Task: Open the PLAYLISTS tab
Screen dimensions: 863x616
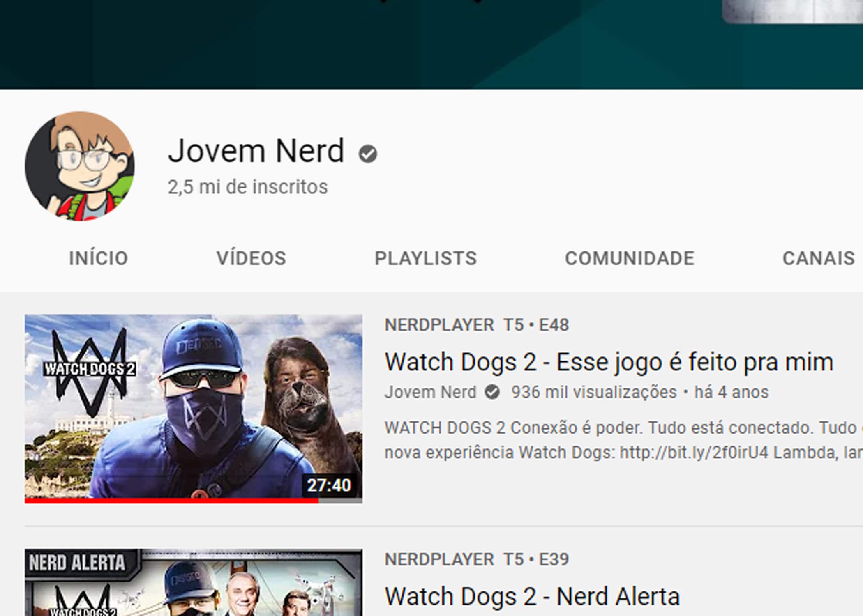Action: 426,258
